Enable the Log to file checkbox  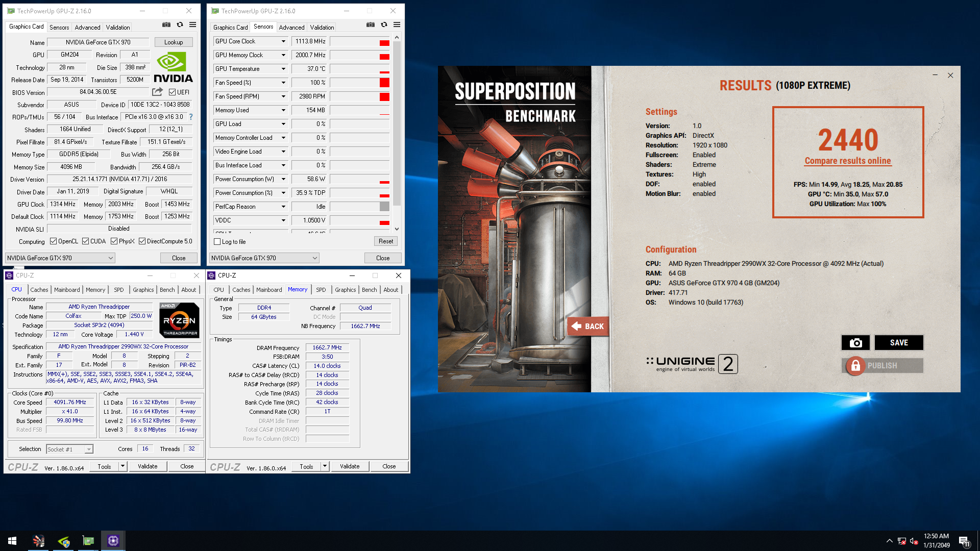pyautogui.click(x=217, y=242)
